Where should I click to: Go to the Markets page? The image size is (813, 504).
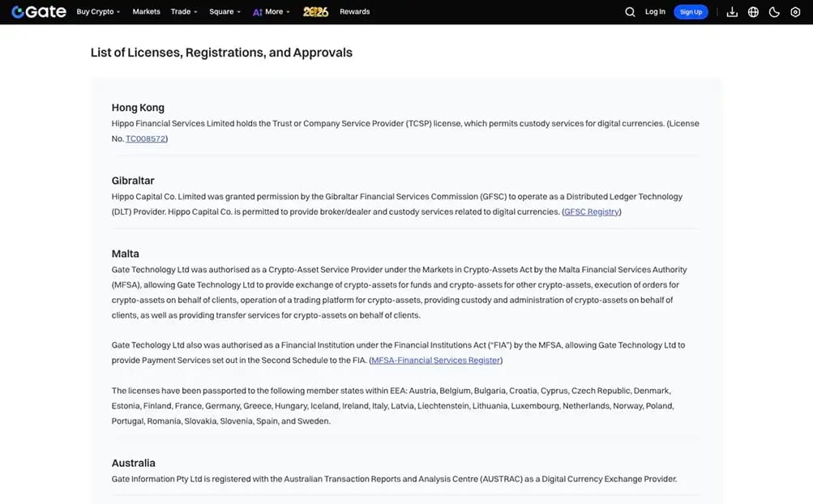[x=146, y=11]
